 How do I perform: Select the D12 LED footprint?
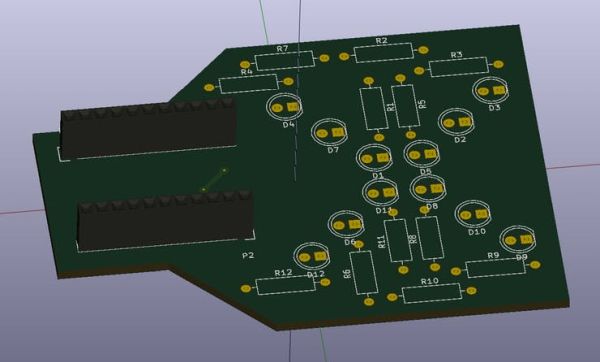(x=312, y=256)
